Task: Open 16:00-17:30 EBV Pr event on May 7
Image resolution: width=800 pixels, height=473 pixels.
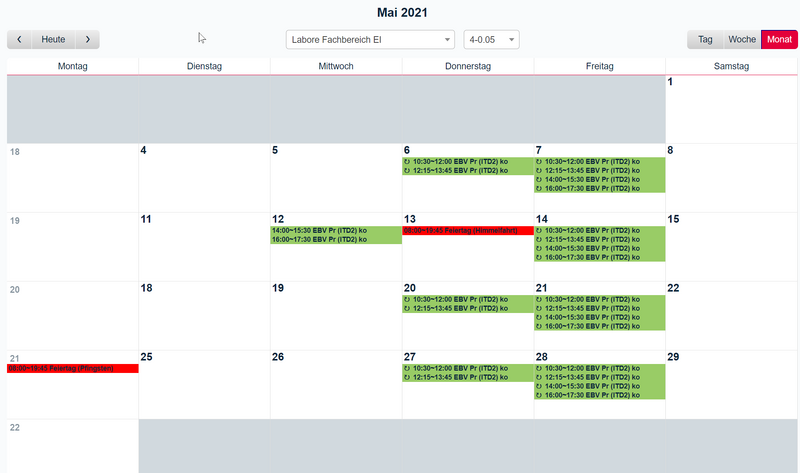Action: click(x=599, y=188)
